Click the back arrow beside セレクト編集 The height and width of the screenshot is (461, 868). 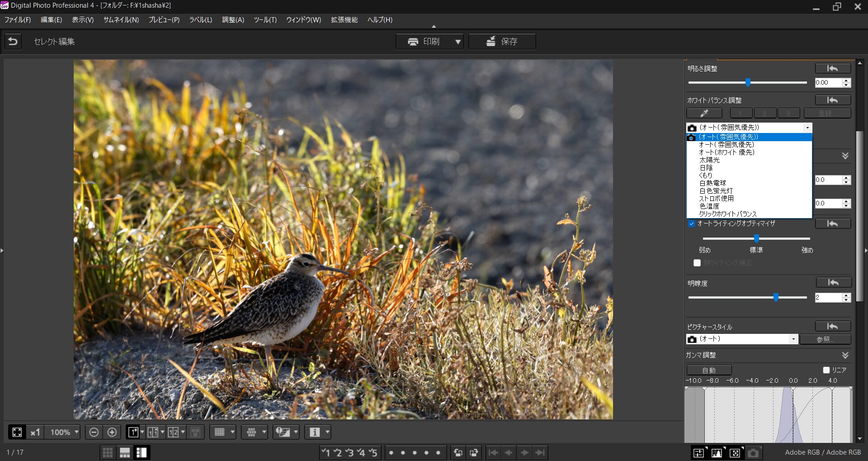click(13, 42)
